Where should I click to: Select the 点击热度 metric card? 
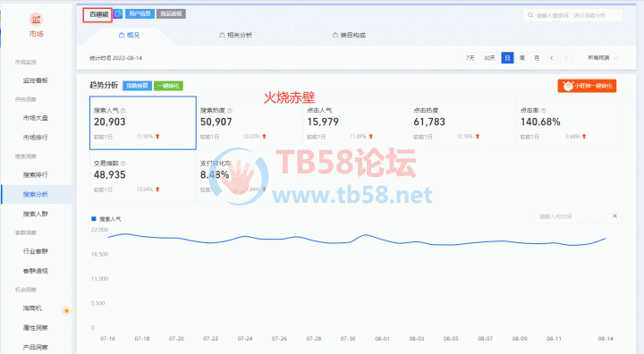[462, 122]
